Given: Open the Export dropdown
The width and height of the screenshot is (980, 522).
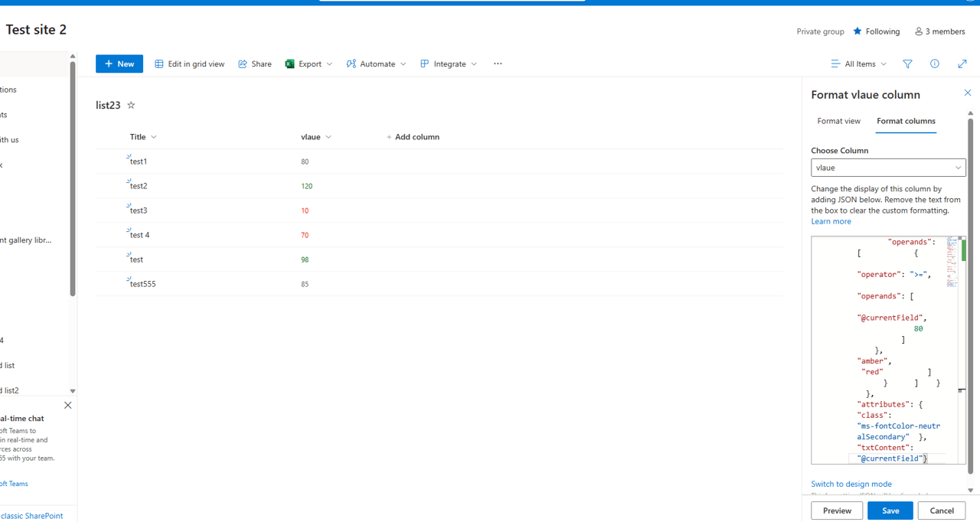Looking at the screenshot, I should click(x=309, y=64).
